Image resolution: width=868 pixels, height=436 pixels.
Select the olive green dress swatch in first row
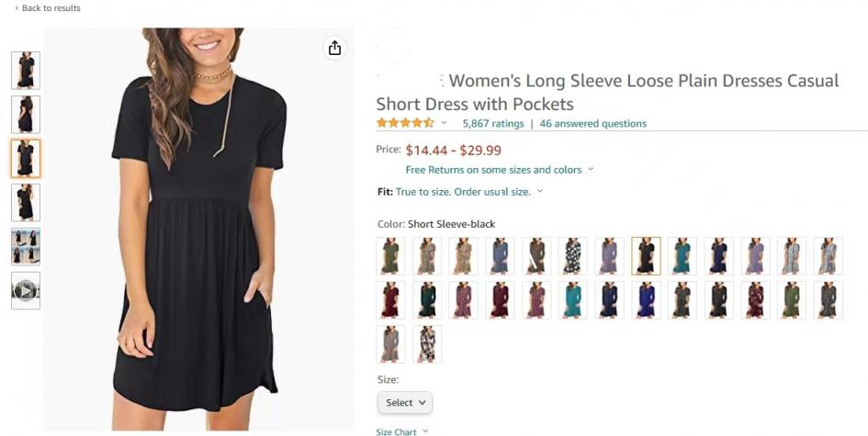[390, 255]
